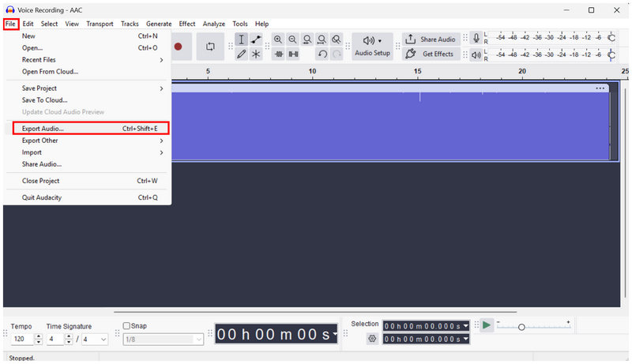Click Fit Project to Width zoom icon
632x364 pixels.
pos(322,39)
